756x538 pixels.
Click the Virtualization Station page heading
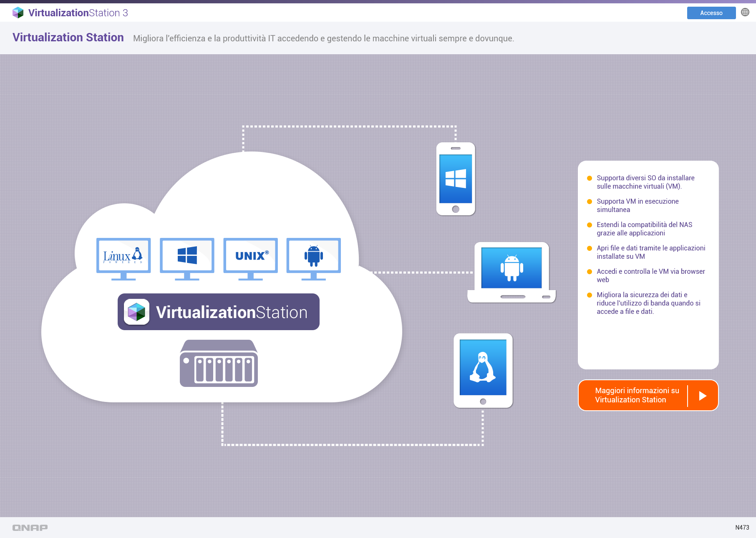point(68,38)
